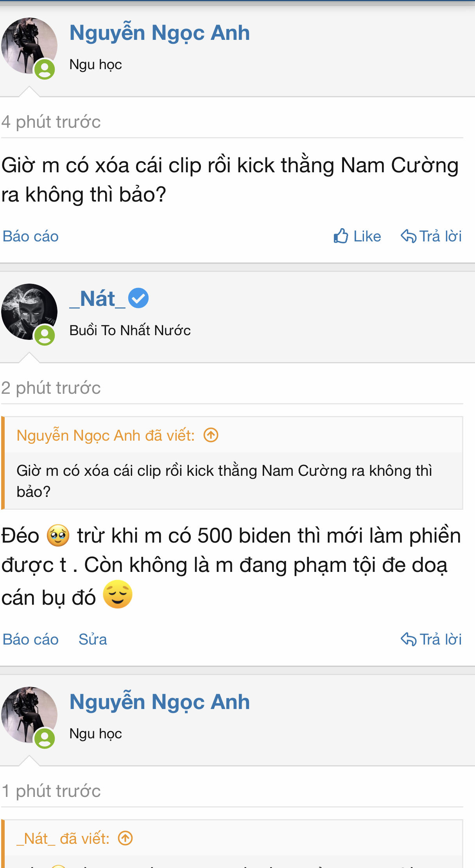Click 'Nguyễn Ngọc Anh đã viết:' quote header
Screen dimensions: 475x868
pos(106,435)
